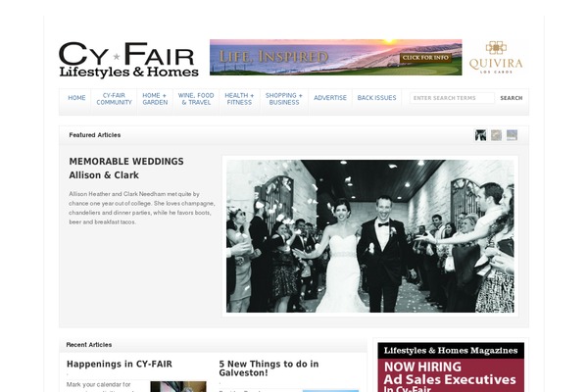Click the Now Hiring Ad Sales Executives ad
Viewport: 588px width, 392px height.
tap(451, 367)
